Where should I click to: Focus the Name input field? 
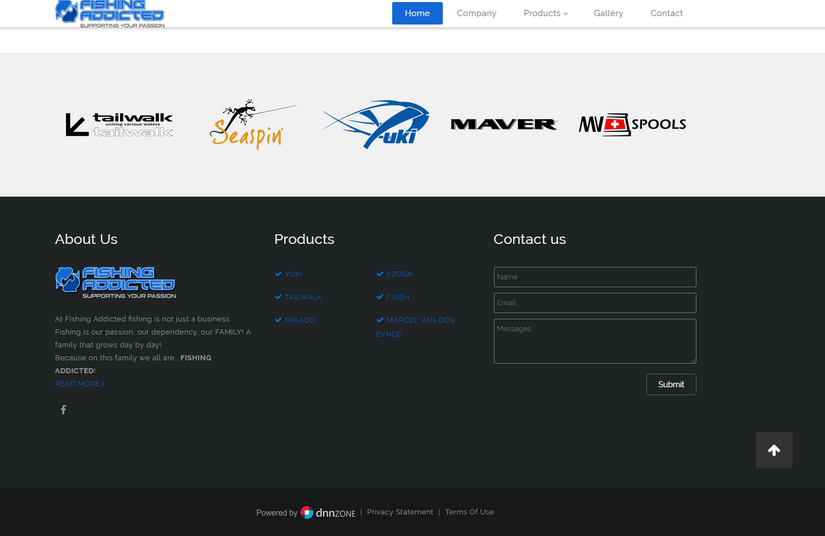click(595, 277)
